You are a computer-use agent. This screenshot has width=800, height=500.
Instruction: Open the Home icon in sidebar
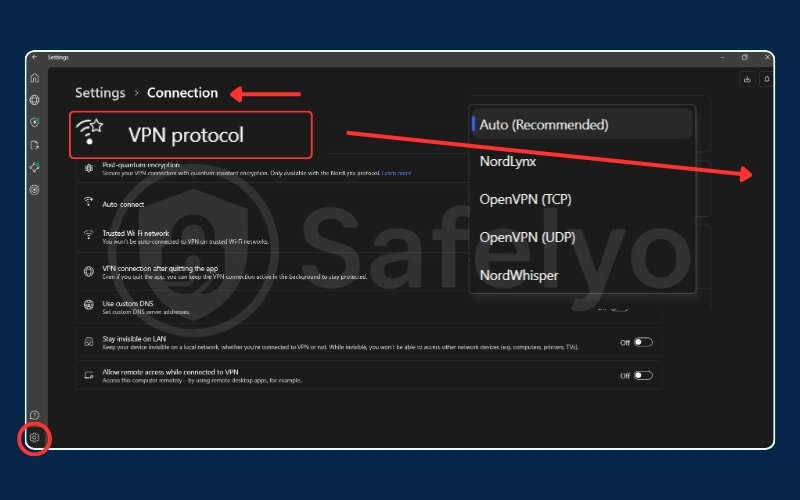pos(35,78)
